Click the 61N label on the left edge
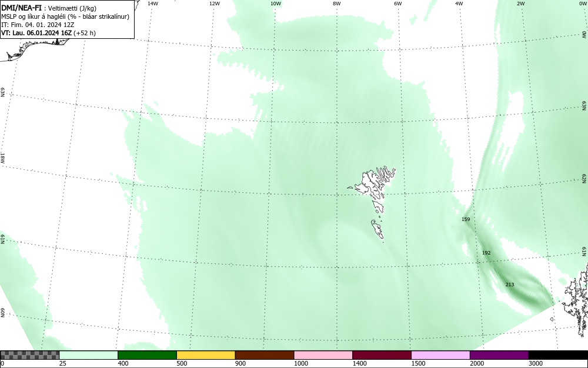 click(2, 239)
